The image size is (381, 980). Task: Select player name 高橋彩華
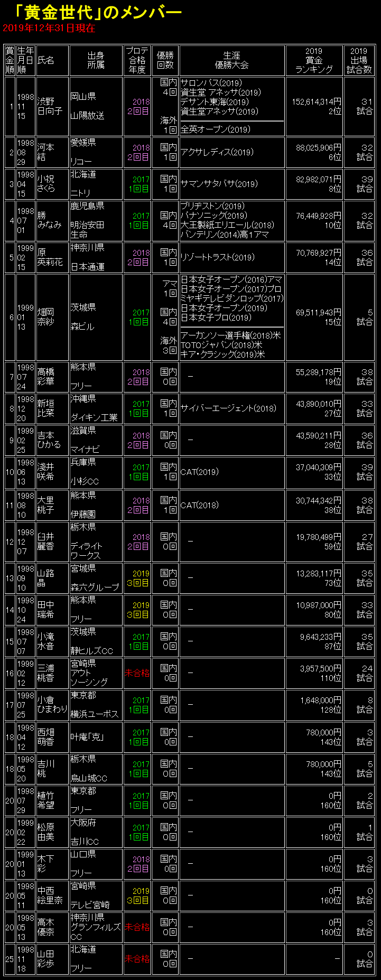click(x=46, y=377)
